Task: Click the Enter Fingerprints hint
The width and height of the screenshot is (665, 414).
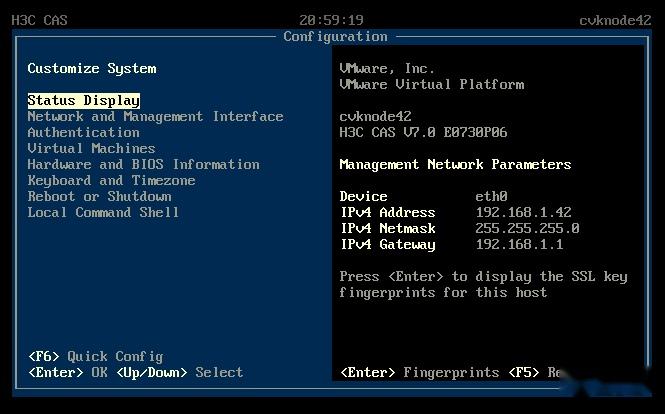Action: (x=419, y=372)
